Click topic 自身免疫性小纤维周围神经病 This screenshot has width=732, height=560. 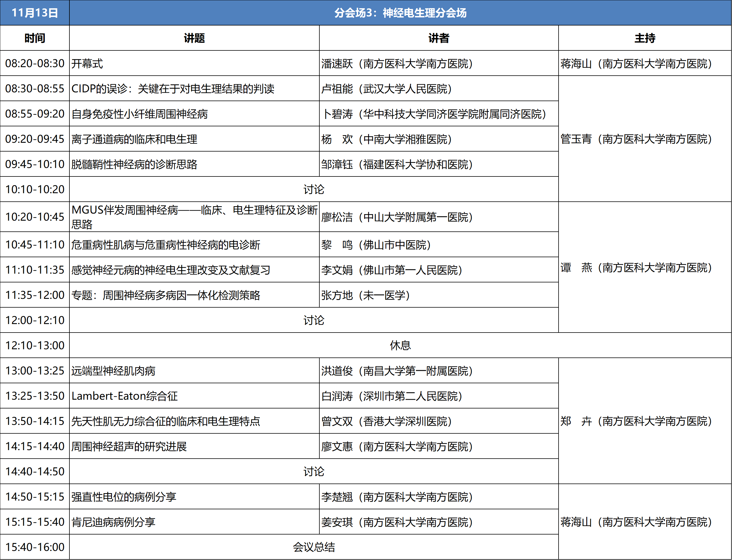(194, 114)
